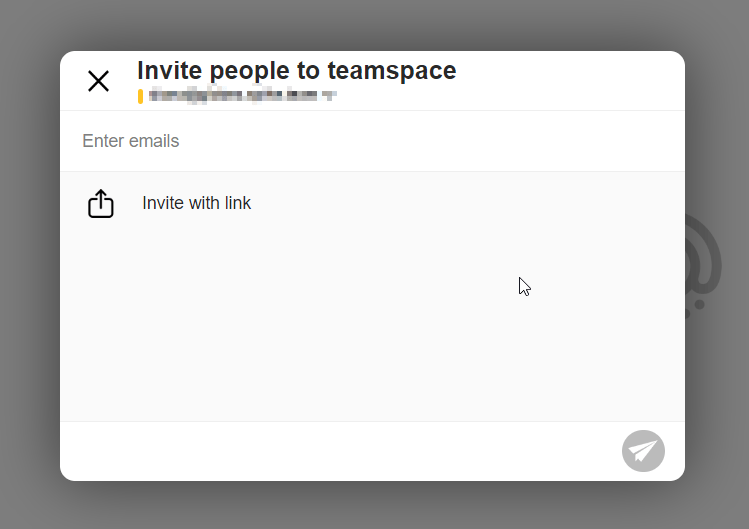
Task: Click the Invite with link row
Action: click(370, 204)
